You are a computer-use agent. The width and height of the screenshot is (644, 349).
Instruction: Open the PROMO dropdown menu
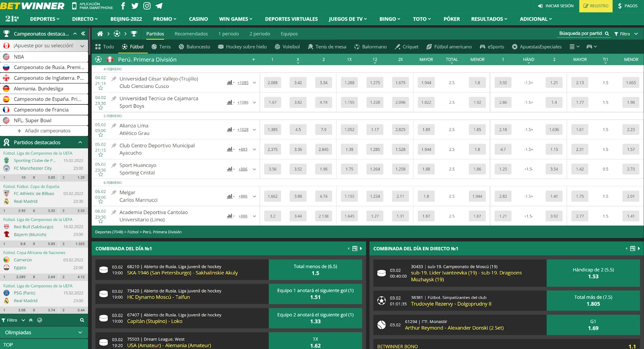[x=165, y=19]
